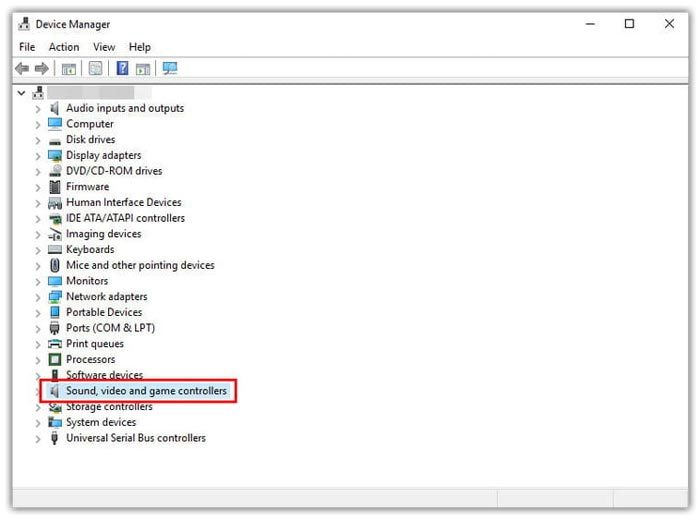Click the Show/Hide Action Pane icon
Image resolution: width=700 pixels, height=520 pixels.
point(143,69)
